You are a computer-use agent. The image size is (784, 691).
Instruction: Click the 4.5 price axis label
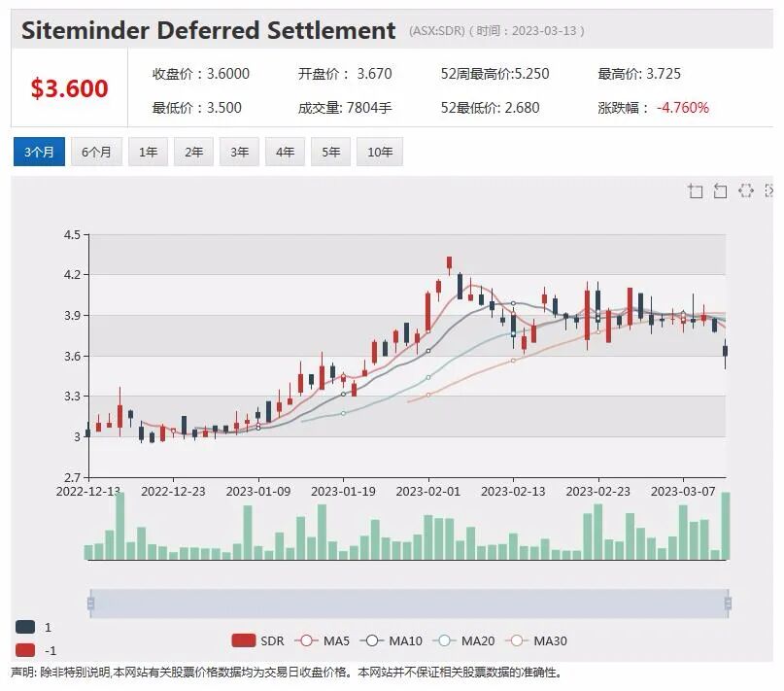click(72, 234)
